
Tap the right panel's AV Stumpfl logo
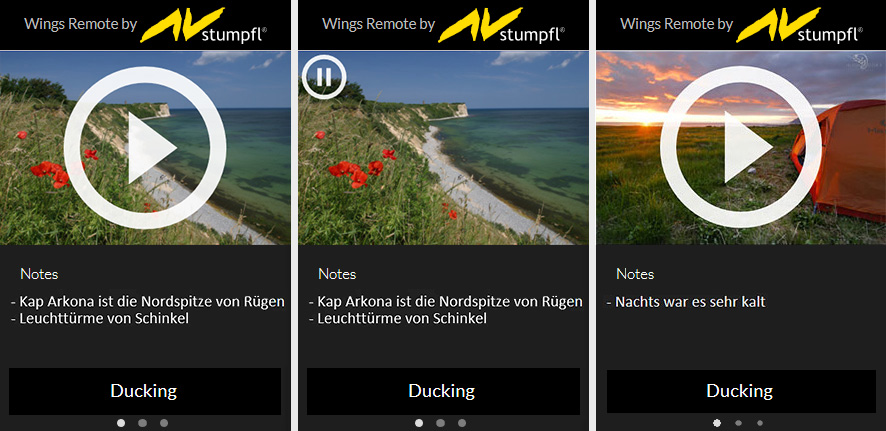coord(800,25)
